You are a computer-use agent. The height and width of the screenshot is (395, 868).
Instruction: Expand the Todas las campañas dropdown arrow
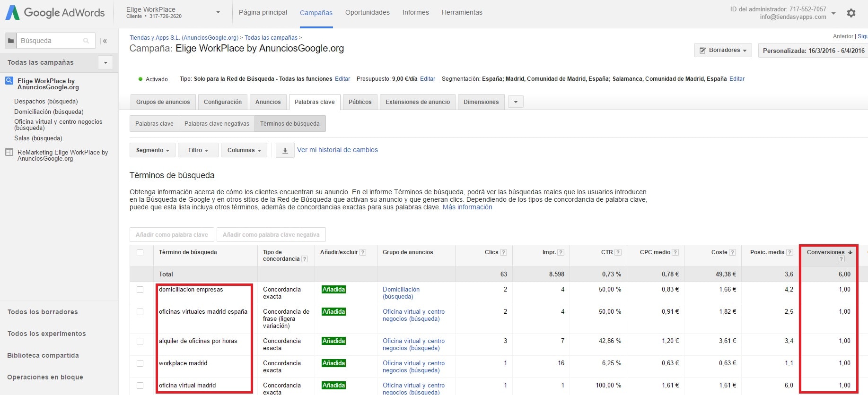tap(105, 62)
